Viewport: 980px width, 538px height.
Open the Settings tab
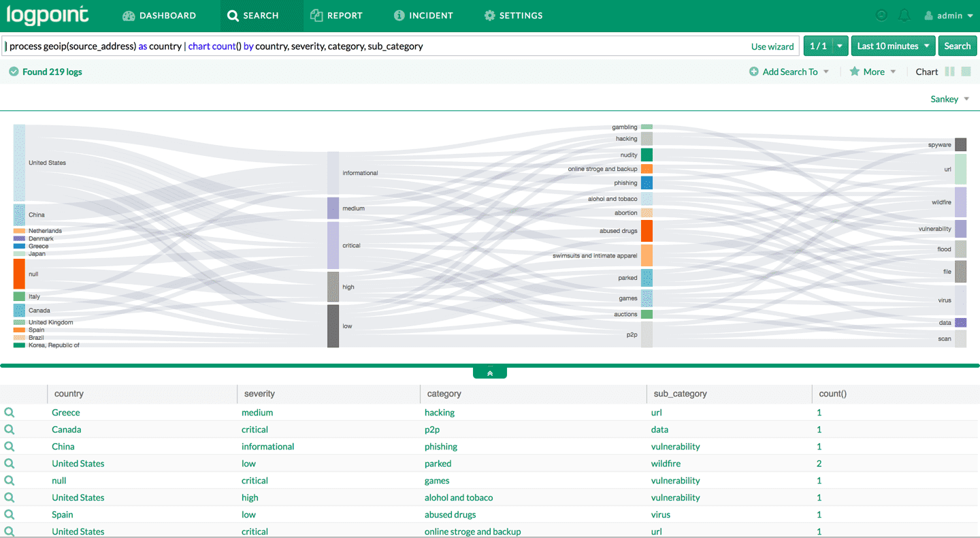point(513,16)
